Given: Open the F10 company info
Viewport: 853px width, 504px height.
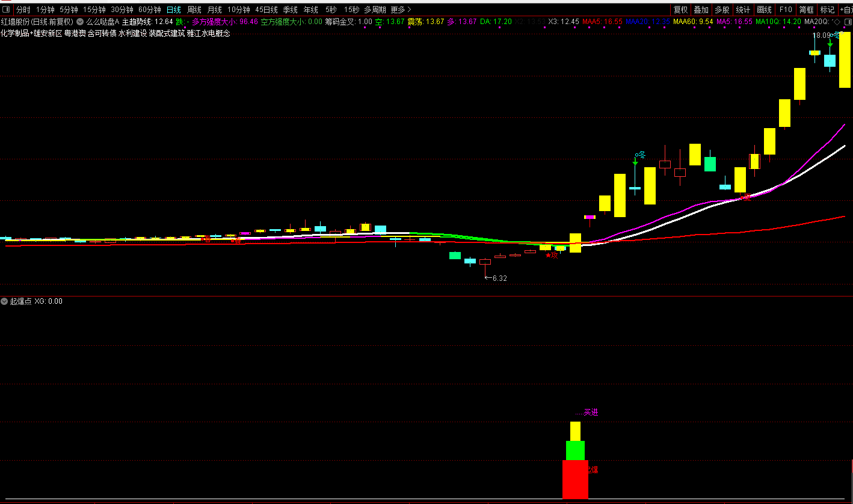Looking at the screenshot, I should pos(786,10).
